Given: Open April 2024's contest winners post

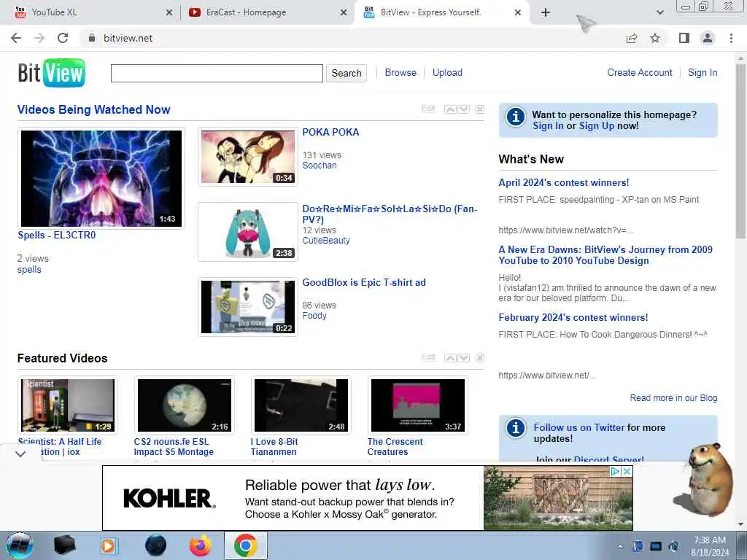Looking at the screenshot, I should (564, 182).
